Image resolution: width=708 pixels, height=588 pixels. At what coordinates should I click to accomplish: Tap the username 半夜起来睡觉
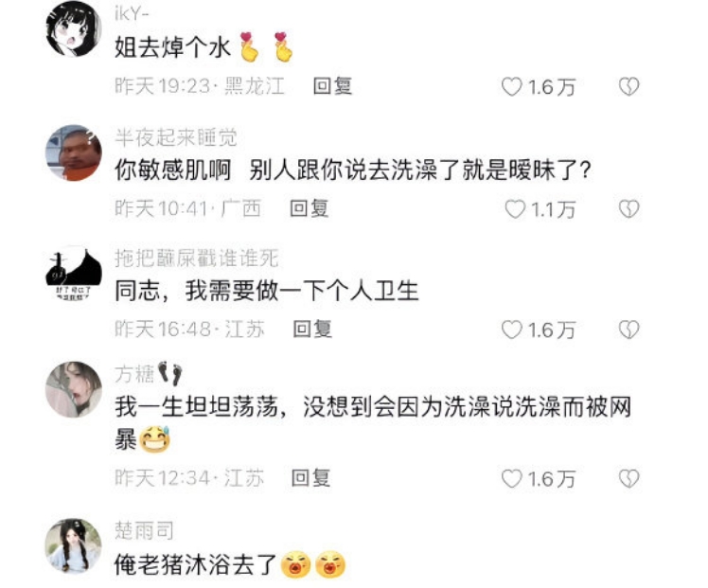click(x=176, y=137)
